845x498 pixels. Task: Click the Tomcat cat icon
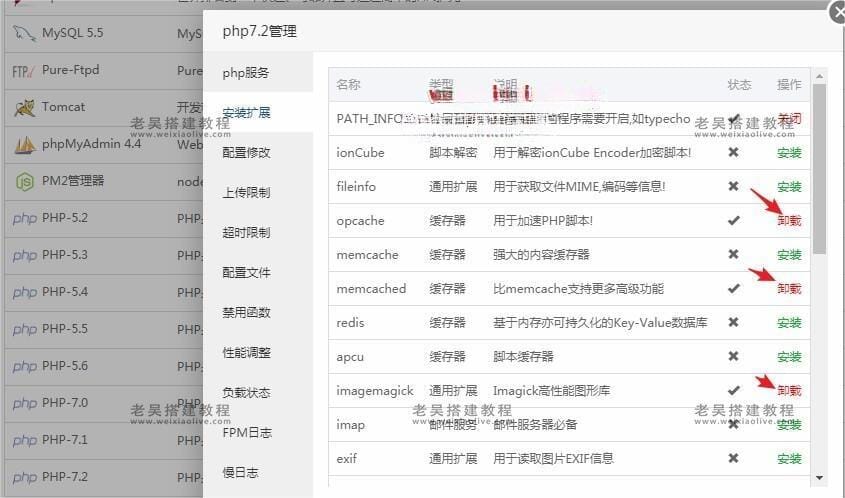click(x=24, y=108)
